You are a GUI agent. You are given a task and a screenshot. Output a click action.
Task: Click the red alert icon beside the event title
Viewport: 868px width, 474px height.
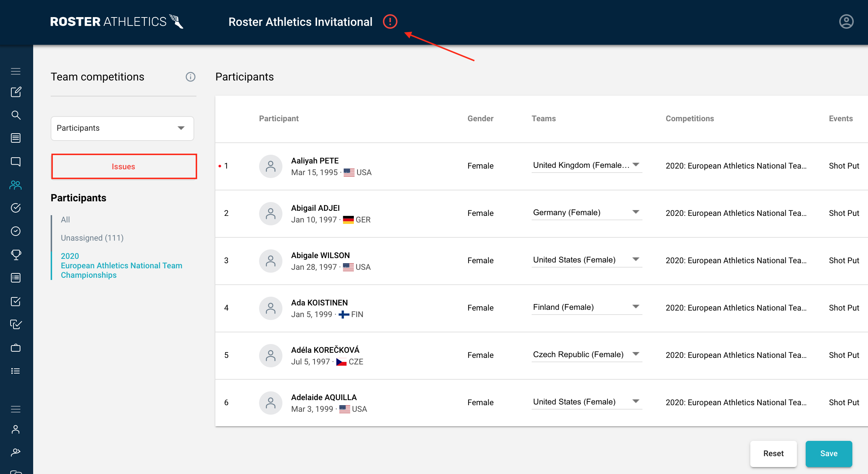tap(390, 21)
